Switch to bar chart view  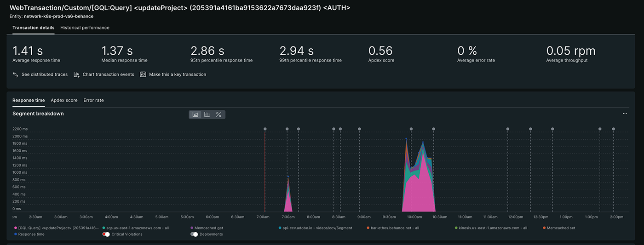click(207, 114)
